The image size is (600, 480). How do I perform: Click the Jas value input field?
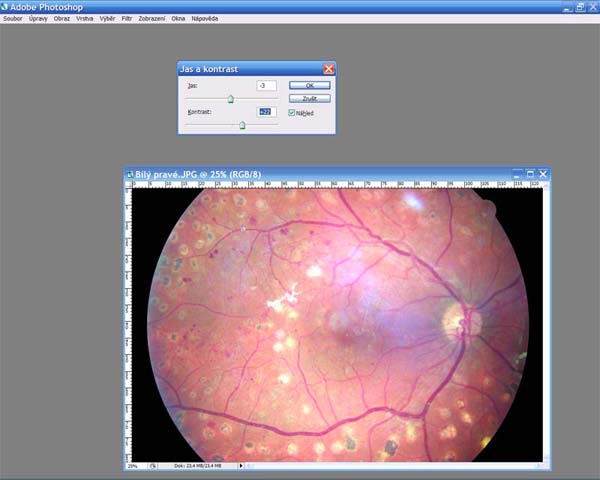(x=266, y=86)
